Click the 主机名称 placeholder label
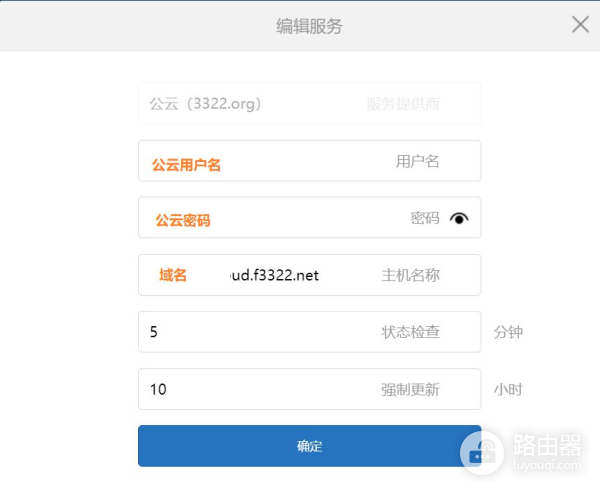This screenshot has width=600, height=493. pos(410,275)
